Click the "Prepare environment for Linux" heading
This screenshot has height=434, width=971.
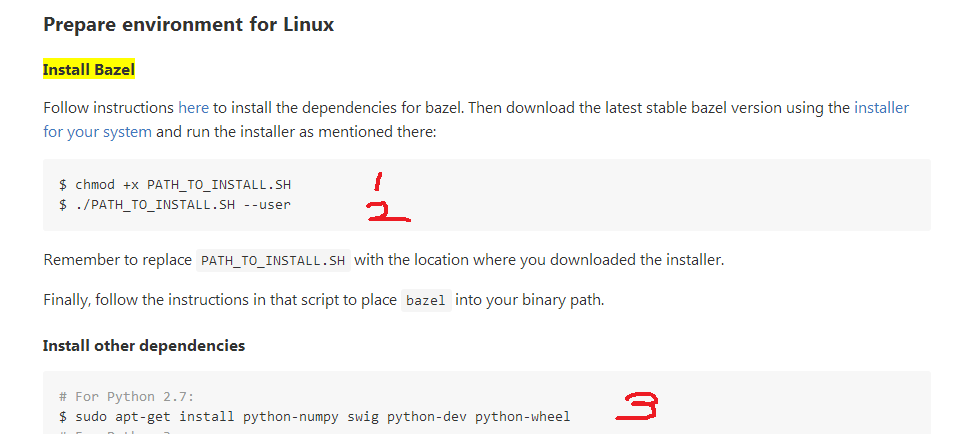[x=188, y=24]
